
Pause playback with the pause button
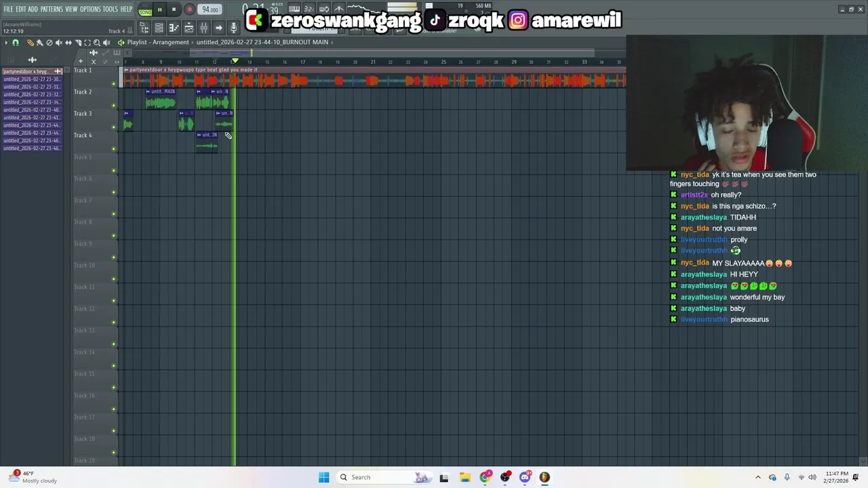tap(159, 9)
